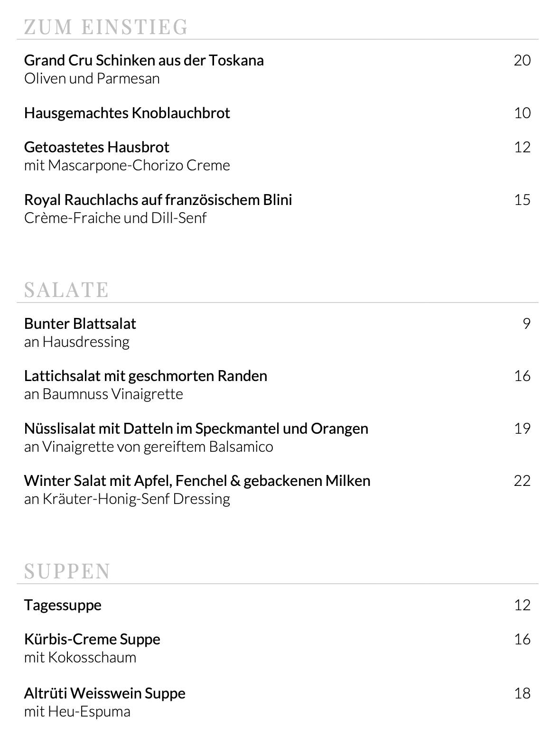
Task: Click Hausgemachtes Knoblauchbrot menu item
Action: pos(127,113)
